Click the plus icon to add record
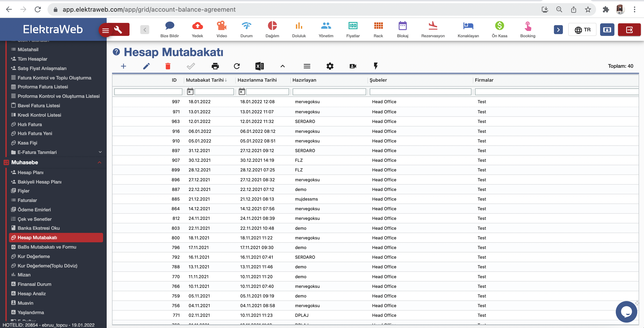 [x=123, y=66]
